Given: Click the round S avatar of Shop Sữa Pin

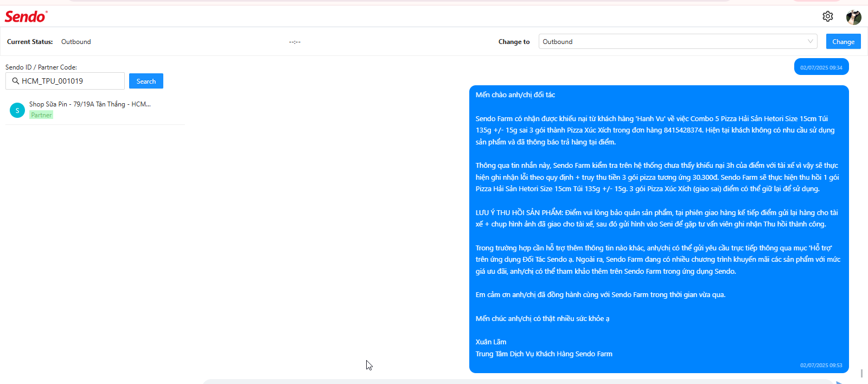Looking at the screenshot, I should click(x=17, y=110).
